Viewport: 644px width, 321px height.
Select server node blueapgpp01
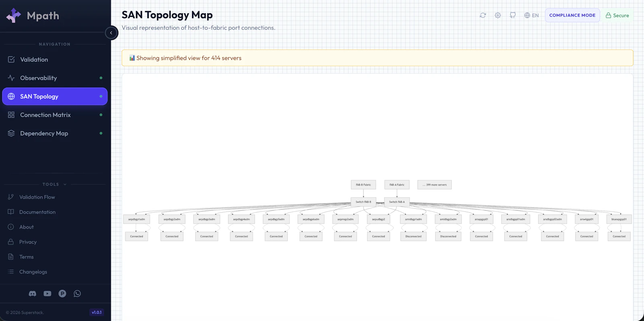pyautogui.click(x=619, y=220)
